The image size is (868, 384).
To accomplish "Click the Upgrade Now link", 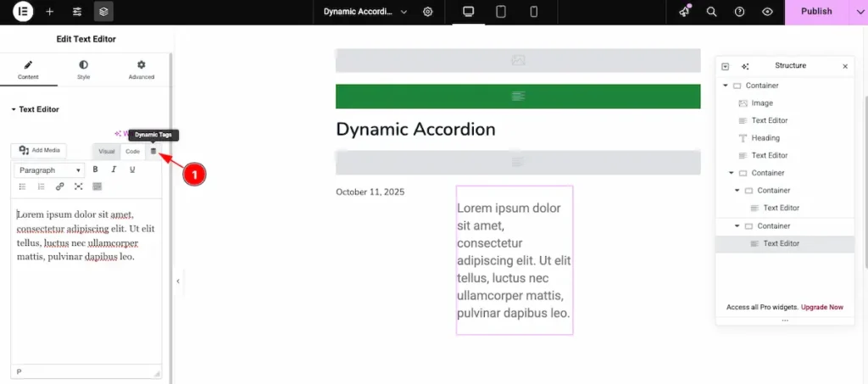I will click(821, 307).
